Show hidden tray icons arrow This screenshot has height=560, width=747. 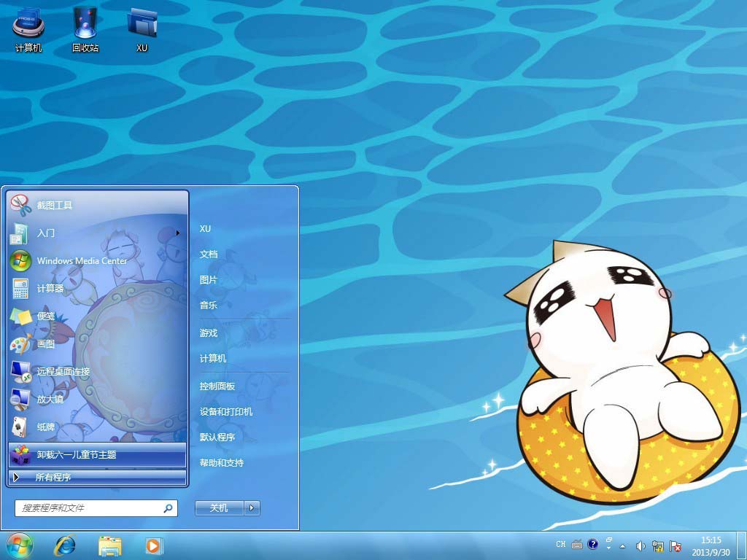[x=622, y=545]
